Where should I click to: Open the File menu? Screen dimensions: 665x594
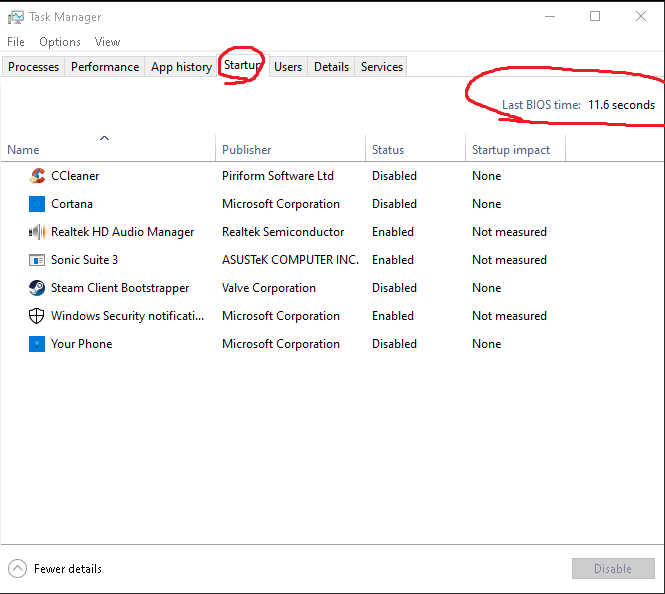(16, 42)
